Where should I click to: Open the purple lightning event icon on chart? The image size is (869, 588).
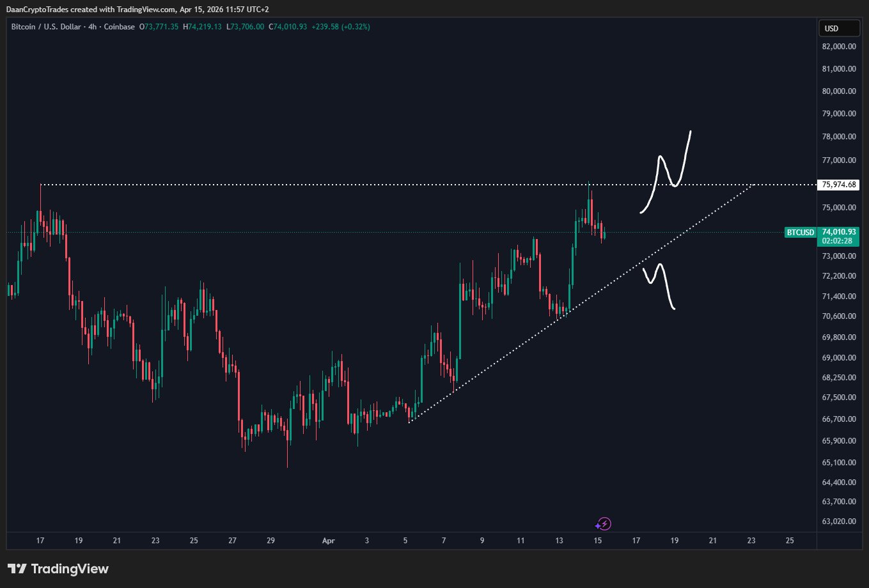(x=603, y=523)
